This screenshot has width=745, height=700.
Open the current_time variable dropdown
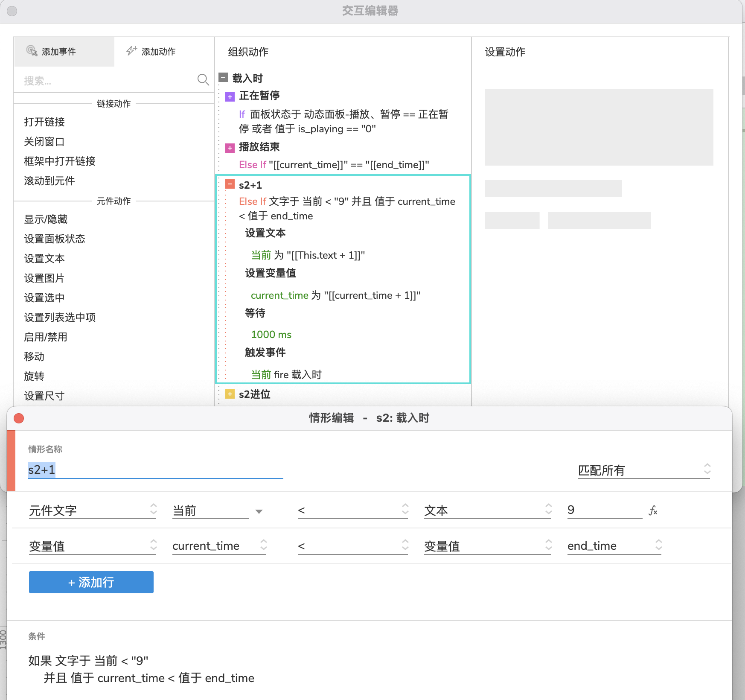pyautogui.click(x=219, y=546)
